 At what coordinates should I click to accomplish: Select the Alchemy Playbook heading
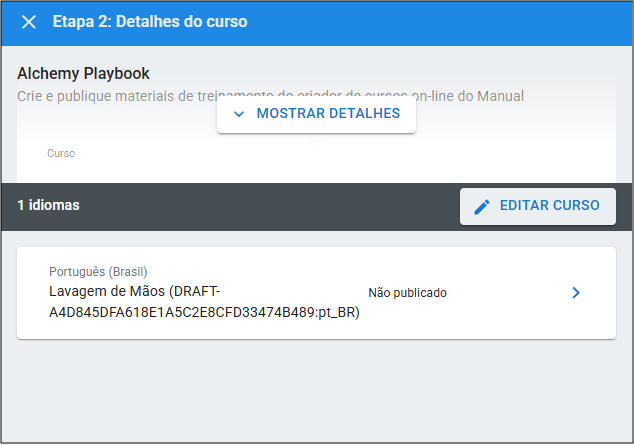click(x=83, y=74)
